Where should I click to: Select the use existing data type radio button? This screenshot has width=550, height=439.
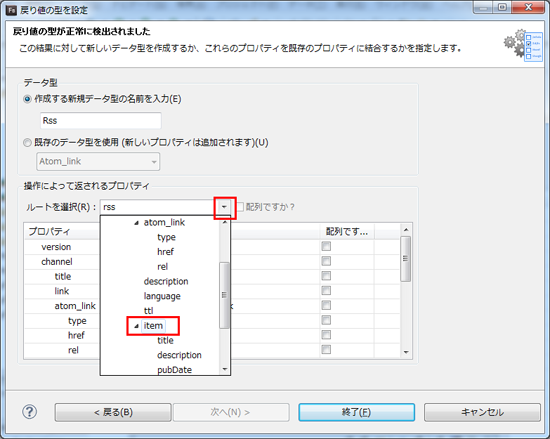point(27,143)
